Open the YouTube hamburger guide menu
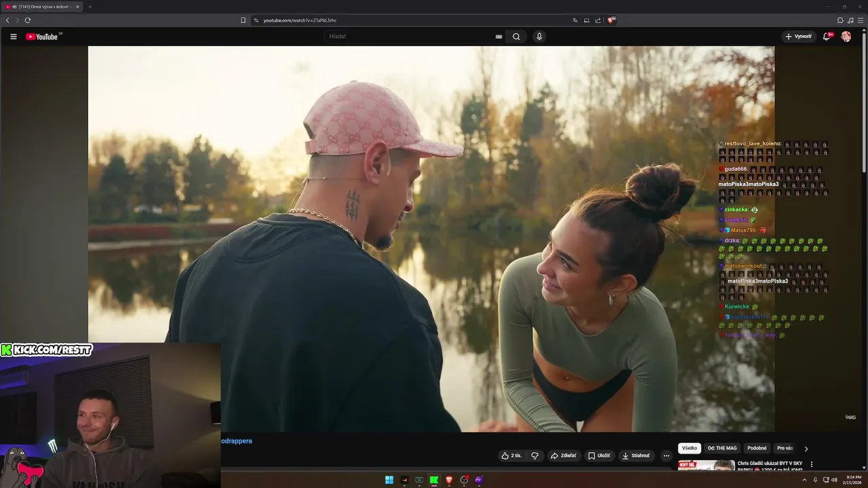This screenshot has height=488, width=868. pyautogui.click(x=13, y=37)
